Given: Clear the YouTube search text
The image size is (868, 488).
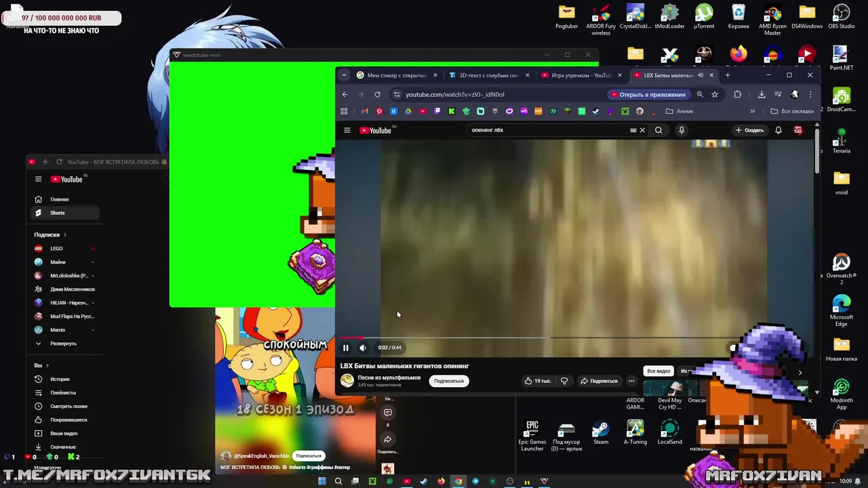Looking at the screenshot, I should coord(642,130).
